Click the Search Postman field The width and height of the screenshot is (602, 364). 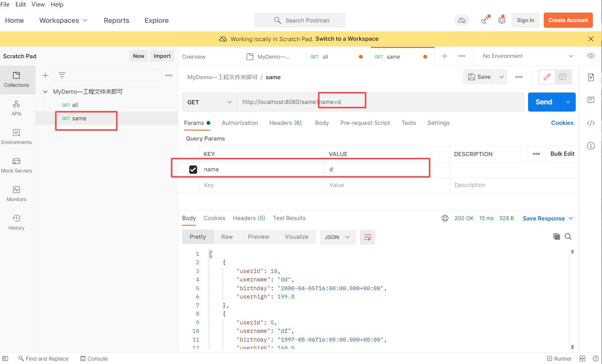[300, 20]
